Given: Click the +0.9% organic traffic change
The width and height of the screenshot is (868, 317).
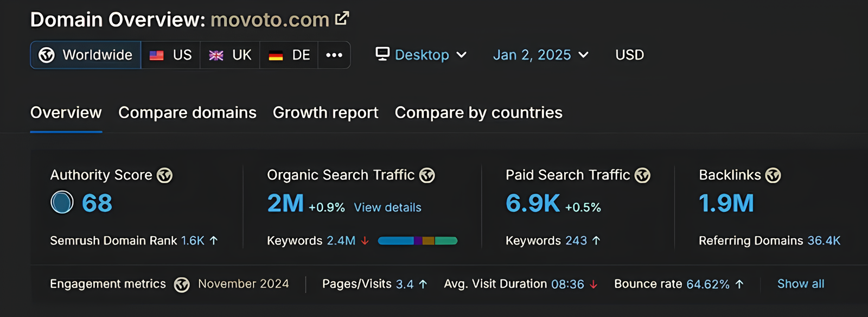Looking at the screenshot, I should [327, 207].
